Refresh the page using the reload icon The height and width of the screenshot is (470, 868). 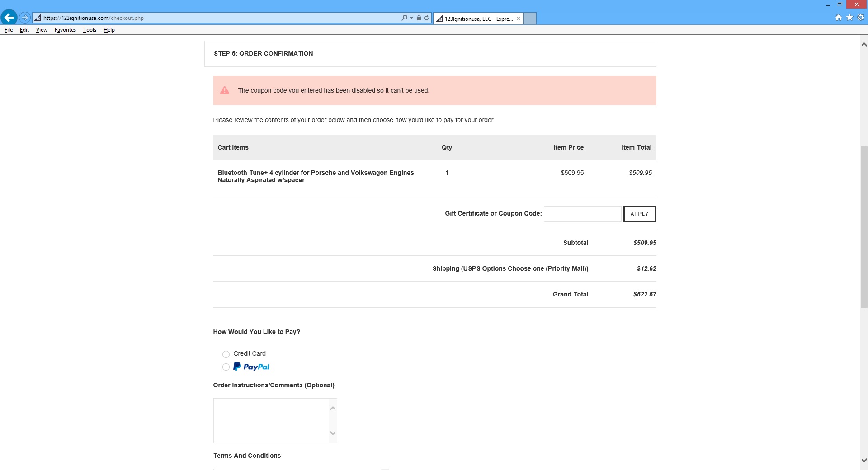click(426, 18)
